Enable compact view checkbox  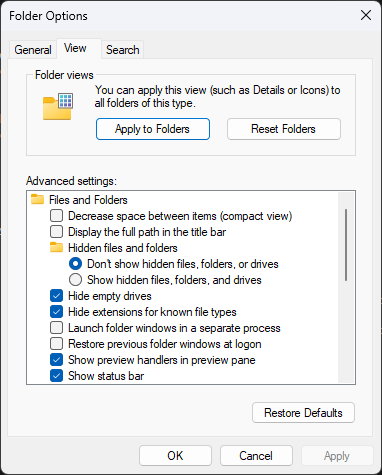[56, 216]
